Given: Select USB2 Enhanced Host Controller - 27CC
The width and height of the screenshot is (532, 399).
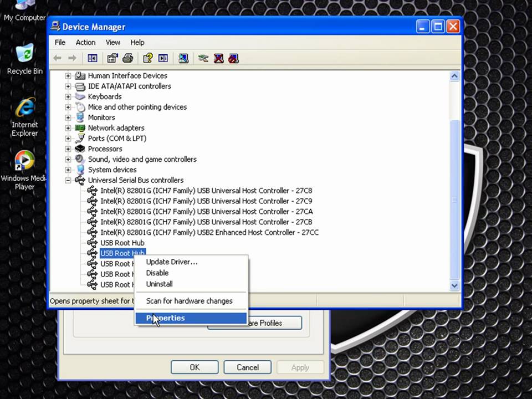Looking at the screenshot, I should (x=209, y=232).
